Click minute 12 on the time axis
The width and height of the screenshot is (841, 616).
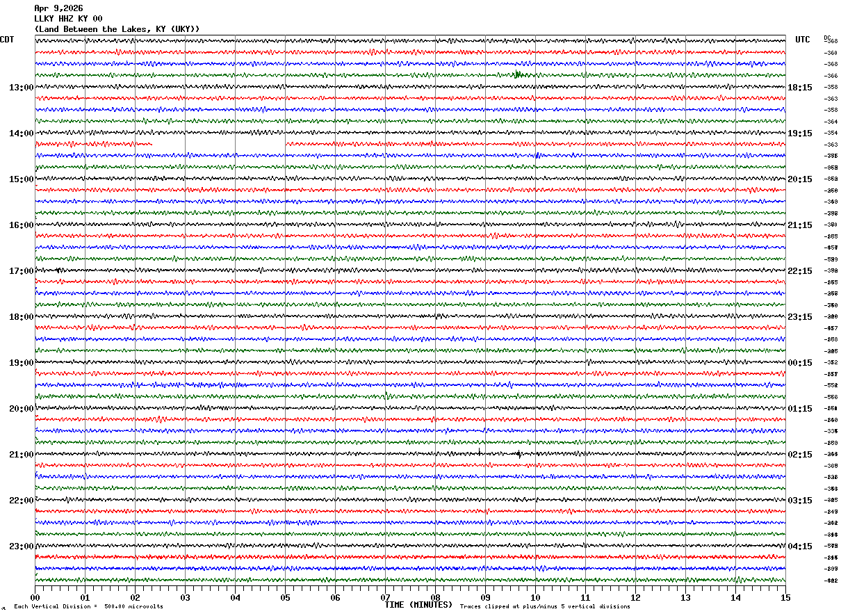coord(635,597)
